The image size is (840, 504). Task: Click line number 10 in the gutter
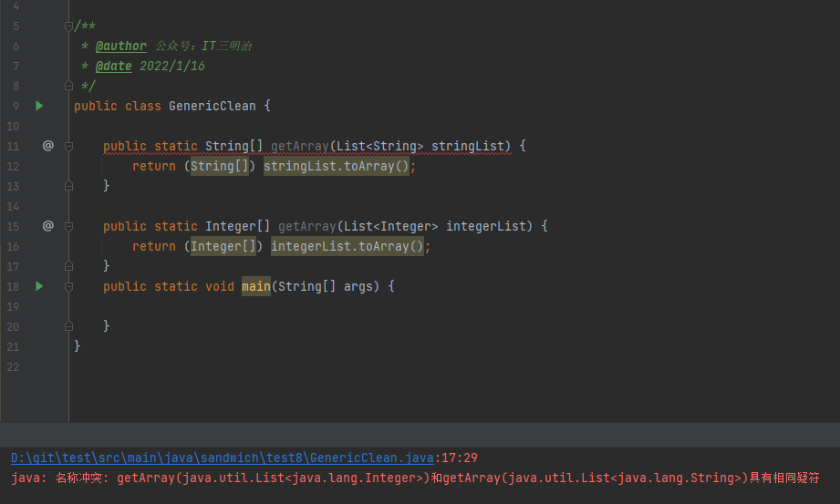(13, 127)
